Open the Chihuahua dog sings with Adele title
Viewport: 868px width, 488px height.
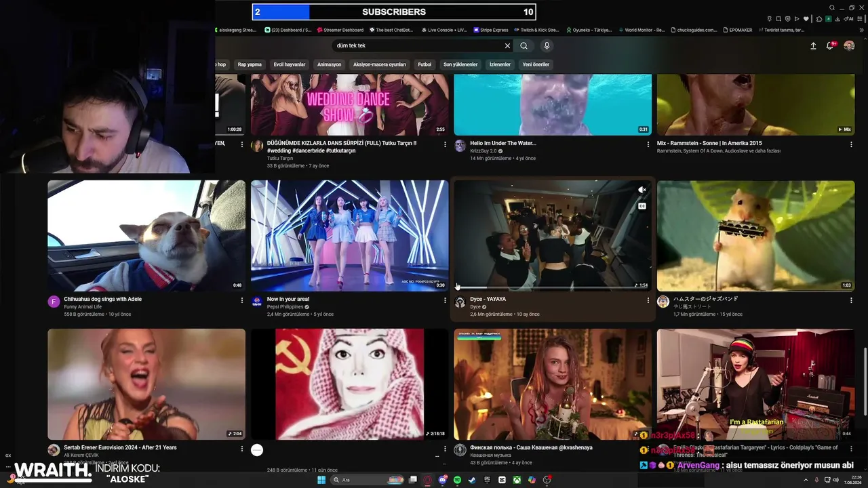pyautogui.click(x=103, y=299)
